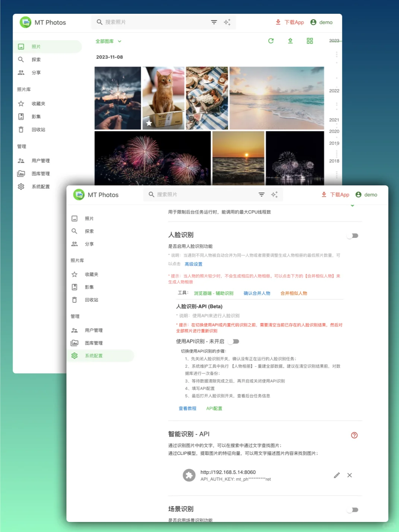Switch to 系统配置 in the lower window sidebar
The image size is (399, 532).
point(94,356)
